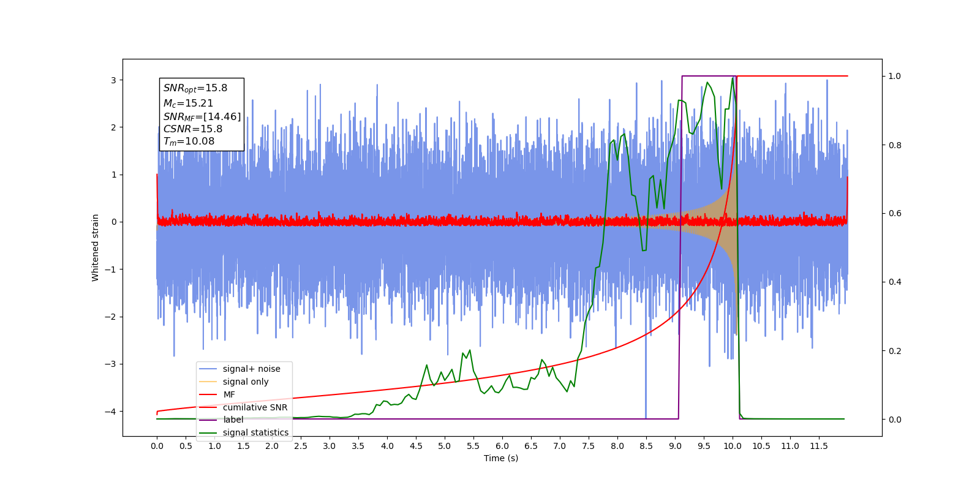Click the CSNR=15.8 annotation text

[192, 129]
